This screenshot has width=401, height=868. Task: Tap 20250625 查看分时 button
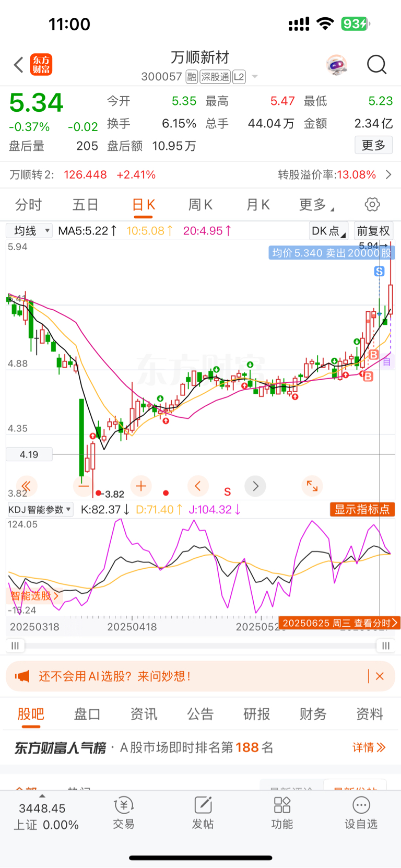pyautogui.click(x=339, y=623)
